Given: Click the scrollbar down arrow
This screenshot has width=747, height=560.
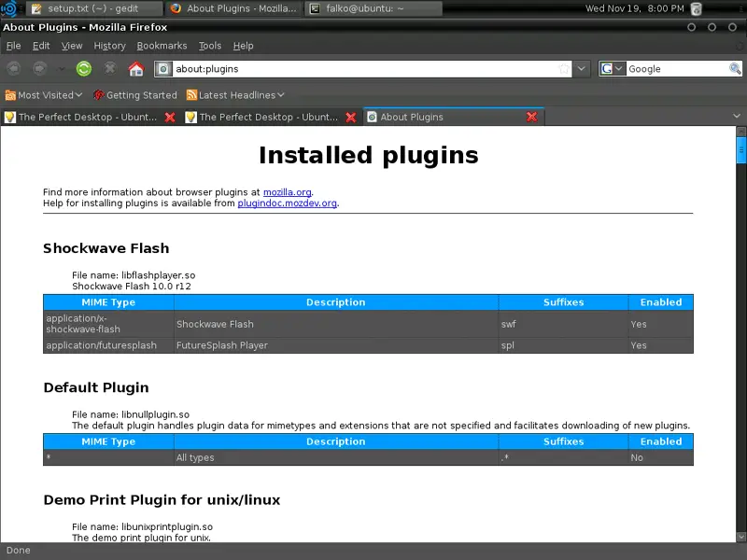Looking at the screenshot, I should click(741, 538).
